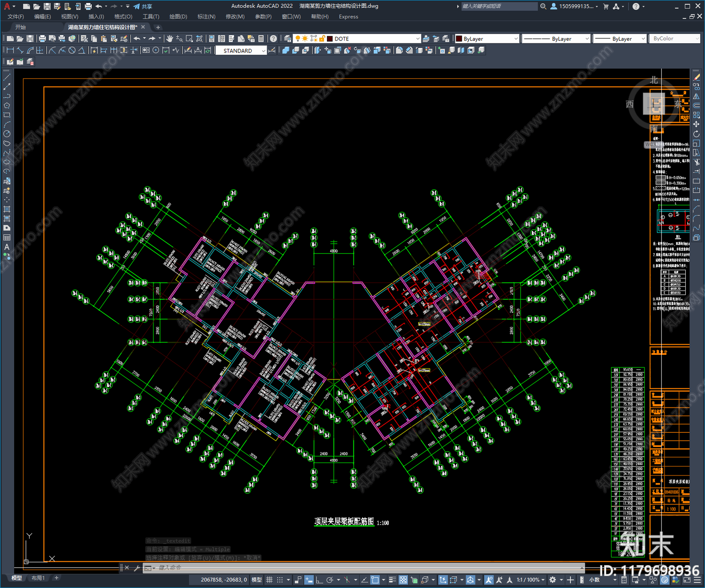Add a new drawing tab with plus

tap(158, 27)
